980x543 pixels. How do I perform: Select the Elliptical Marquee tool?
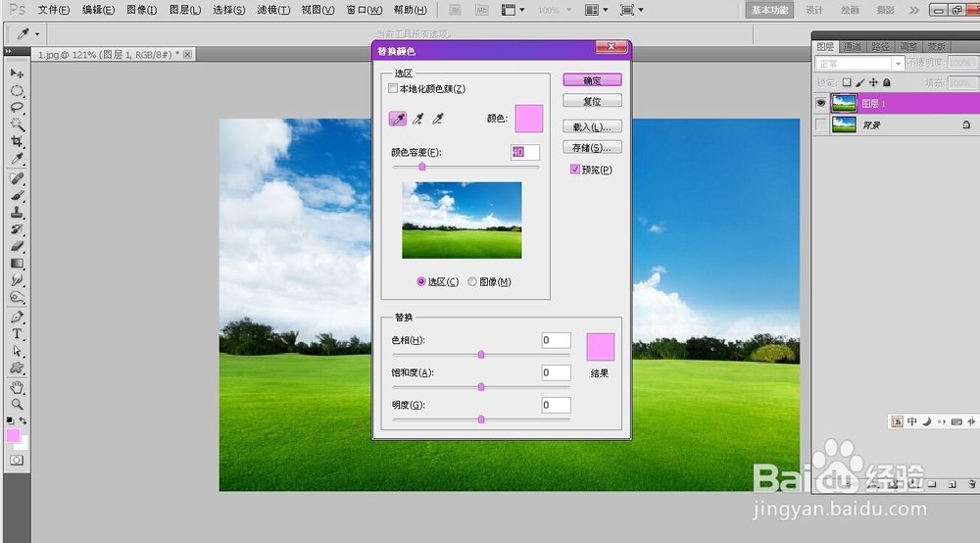click(17, 91)
